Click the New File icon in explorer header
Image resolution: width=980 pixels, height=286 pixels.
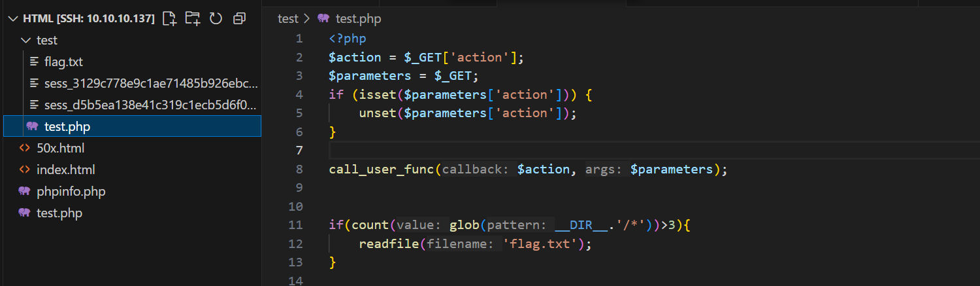[169, 18]
